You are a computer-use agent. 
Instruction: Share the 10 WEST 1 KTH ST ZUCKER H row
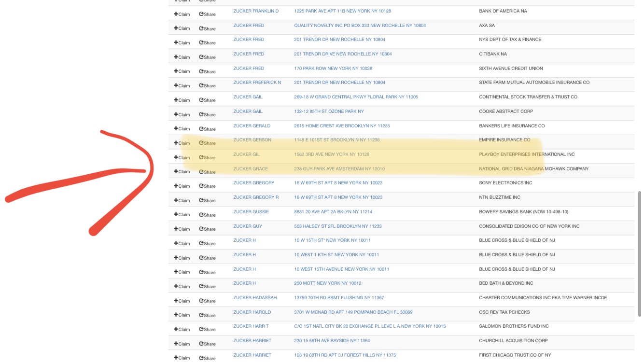click(x=208, y=258)
